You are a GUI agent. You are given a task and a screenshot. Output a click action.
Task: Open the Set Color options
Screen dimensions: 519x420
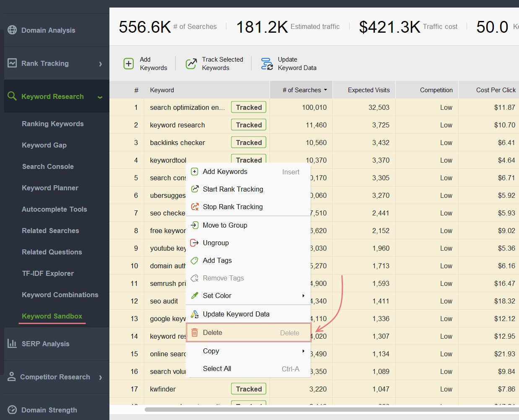coord(218,296)
